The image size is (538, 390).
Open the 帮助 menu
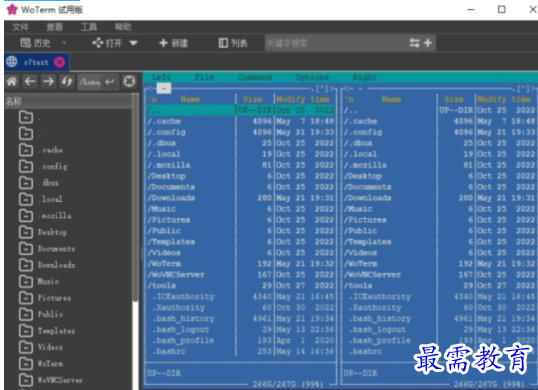click(123, 27)
